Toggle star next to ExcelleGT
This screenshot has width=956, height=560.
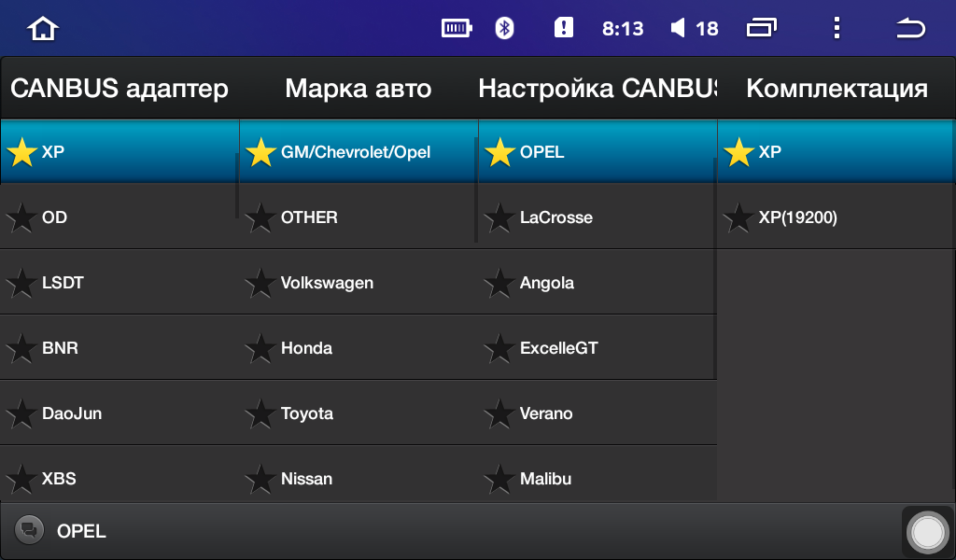click(499, 348)
